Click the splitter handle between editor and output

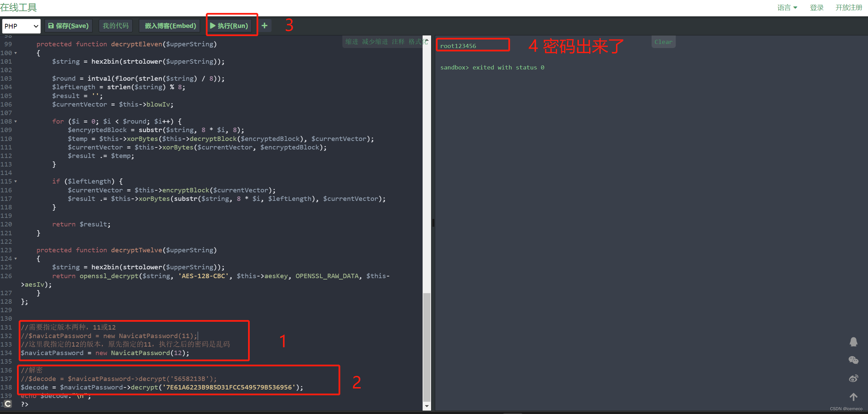433,223
